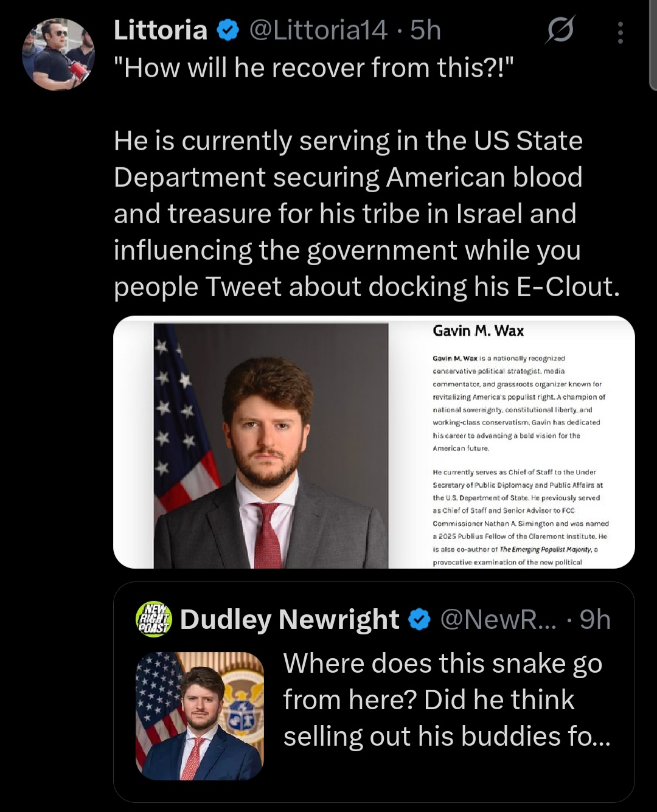Open the truncated "Where does this snake go" text
The image size is (657, 812).
446,699
